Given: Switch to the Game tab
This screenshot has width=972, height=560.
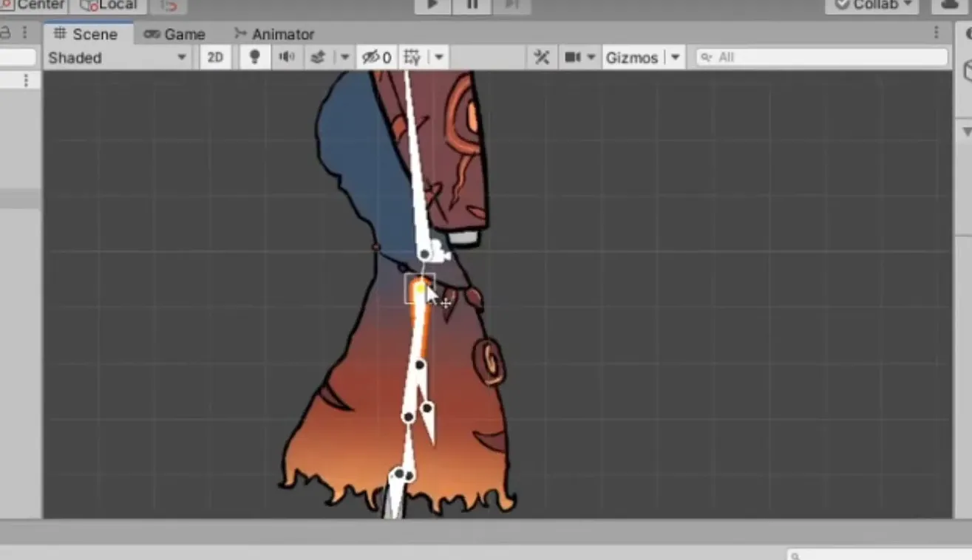Looking at the screenshot, I should [x=174, y=34].
